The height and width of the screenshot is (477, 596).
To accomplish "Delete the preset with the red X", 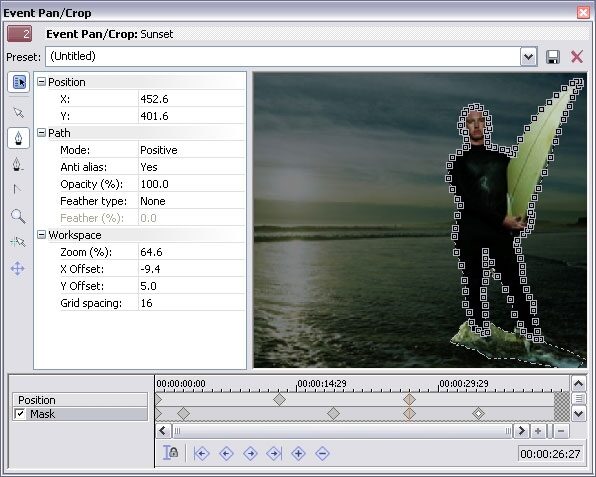I will coord(577,57).
